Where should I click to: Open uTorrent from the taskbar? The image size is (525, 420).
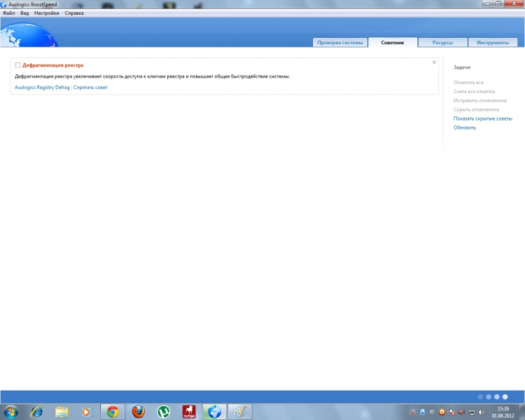click(x=163, y=412)
